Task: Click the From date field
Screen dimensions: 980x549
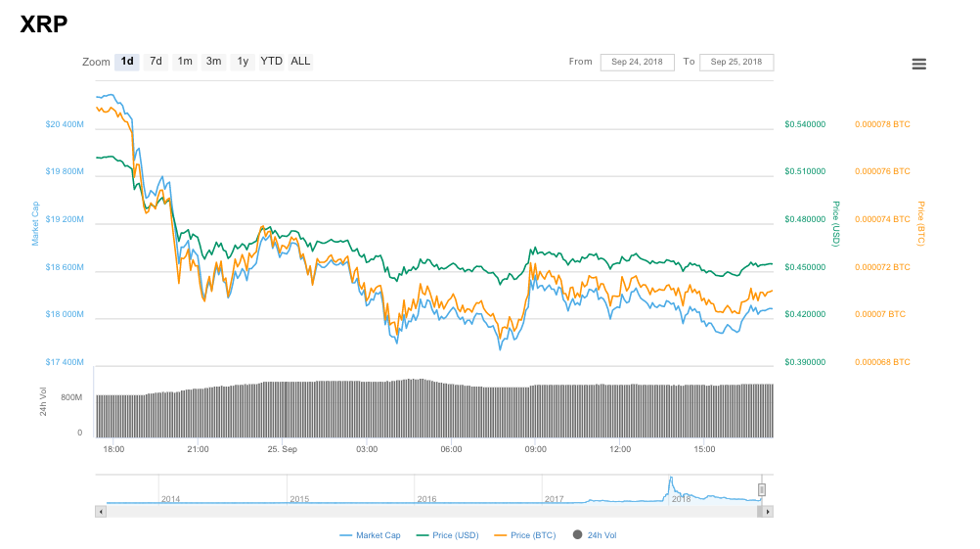Action: pos(638,62)
